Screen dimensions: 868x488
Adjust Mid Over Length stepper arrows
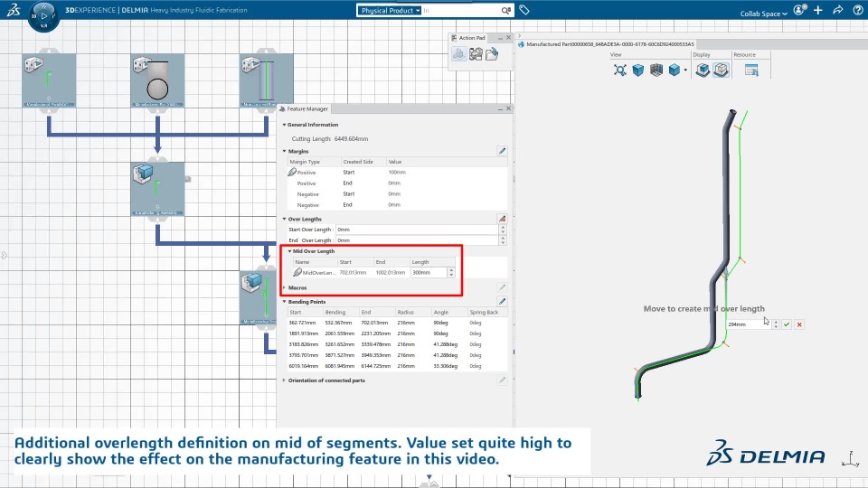click(x=451, y=272)
